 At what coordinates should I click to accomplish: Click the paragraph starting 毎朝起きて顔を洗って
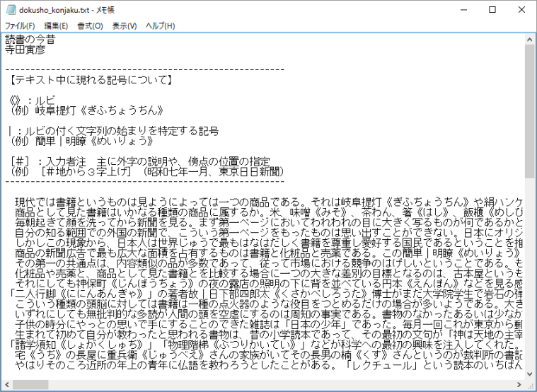click(x=269, y=223)
